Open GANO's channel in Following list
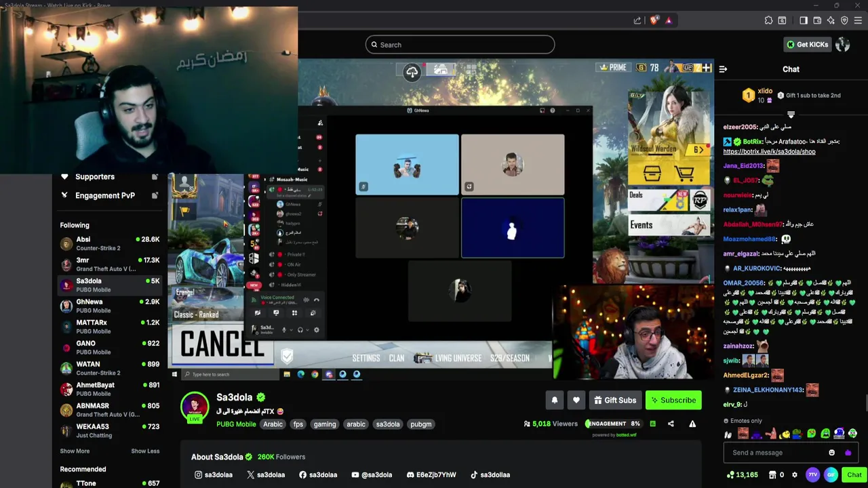 click(109, 347)
